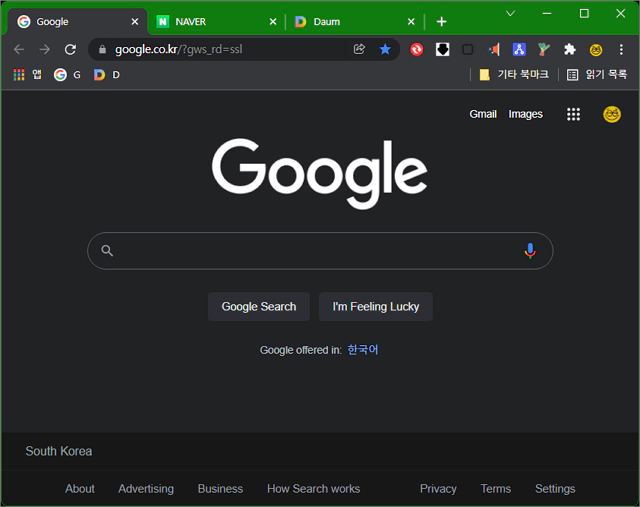
Task: Click the large Google logo
Action: pos(320,173)
